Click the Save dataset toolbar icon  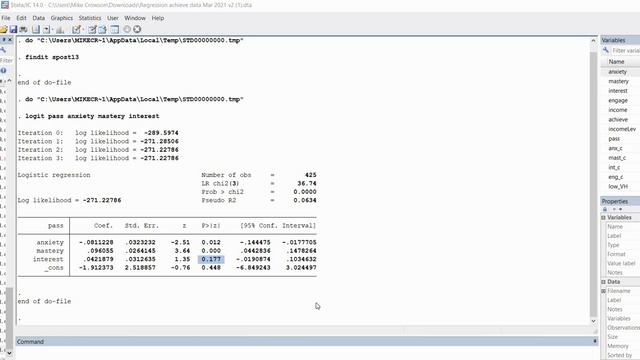13,29
